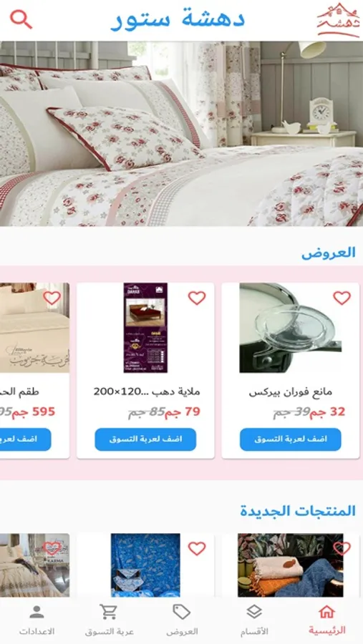
Task: Open مانع فوران بيركس product image
Action: pos(291,328)
